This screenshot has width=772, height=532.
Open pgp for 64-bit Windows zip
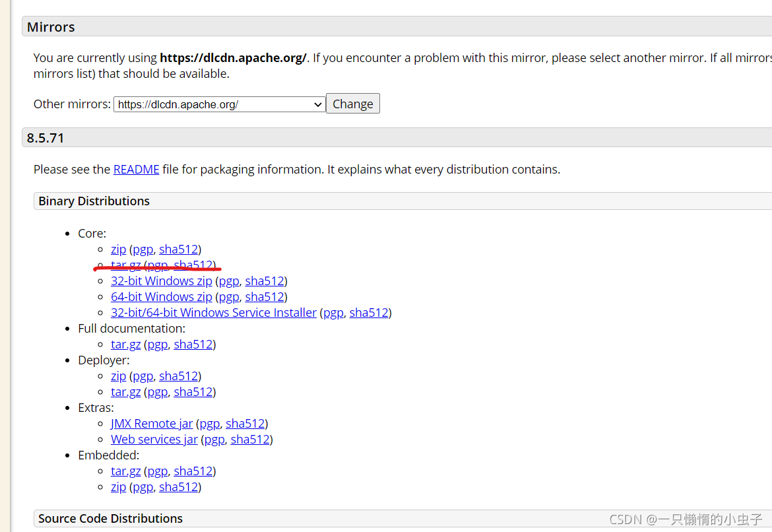[x=229, y=297]
